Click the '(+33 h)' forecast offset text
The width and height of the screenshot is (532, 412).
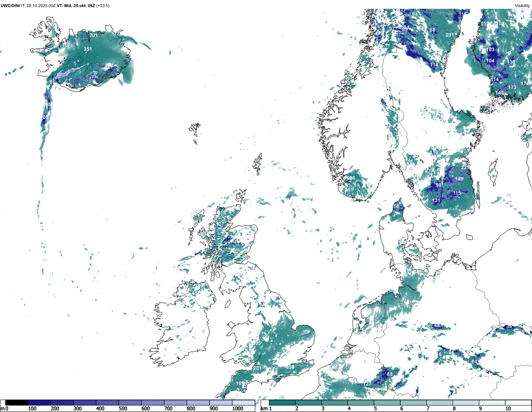103,6
